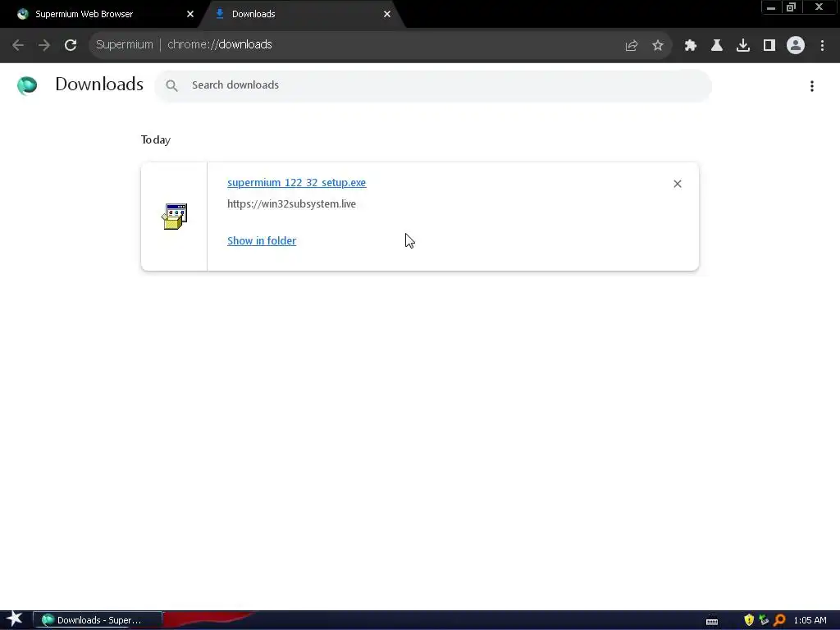Click the installer file icon thumbnail
Screen dimensions: 840x630
(175, 217)
